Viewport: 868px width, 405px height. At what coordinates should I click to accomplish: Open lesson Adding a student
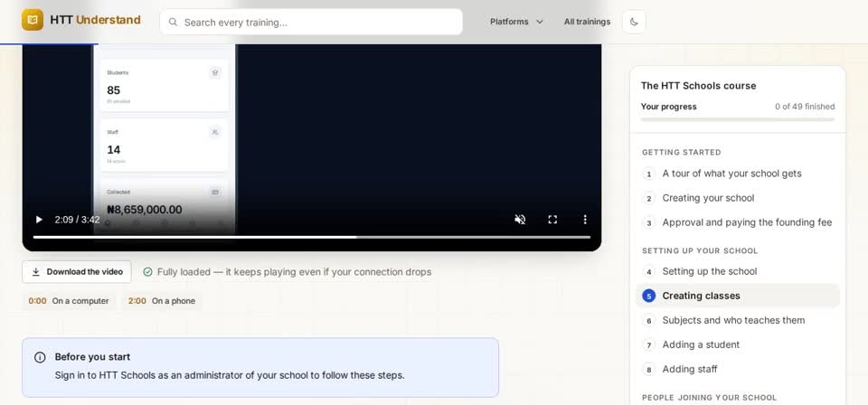738,344
